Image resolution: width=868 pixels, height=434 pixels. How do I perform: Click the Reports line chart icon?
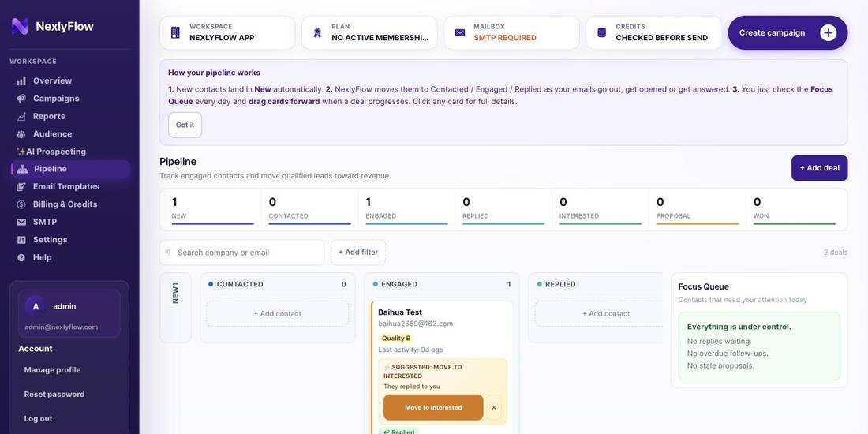tap(21, 116)
